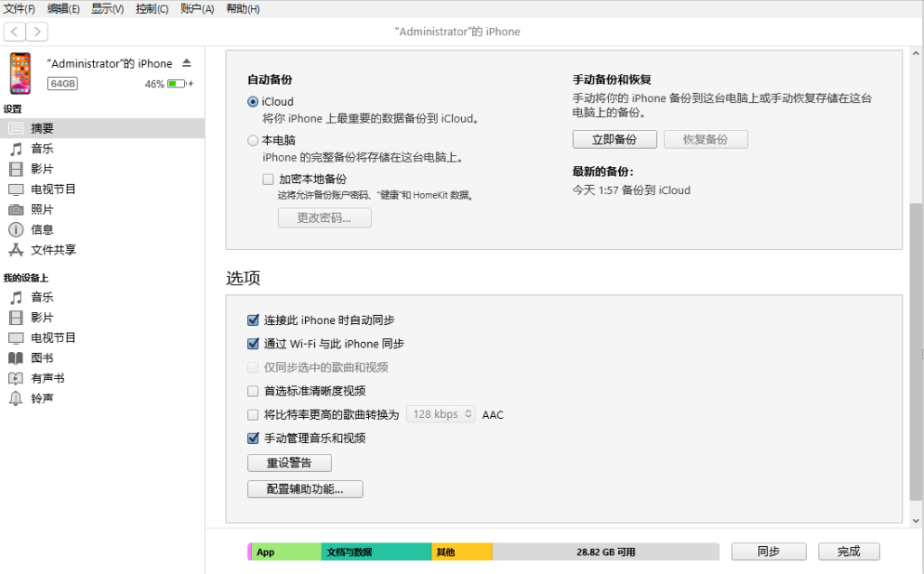Open the 铃声 bell icon
Viewport: 924px width, 574px height.
pos(16,398)
